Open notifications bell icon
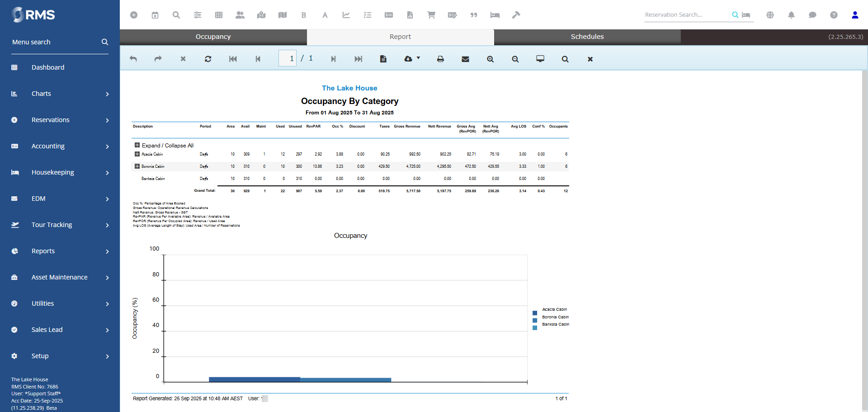The image size is (868, 412). click(x=792, y=15)
